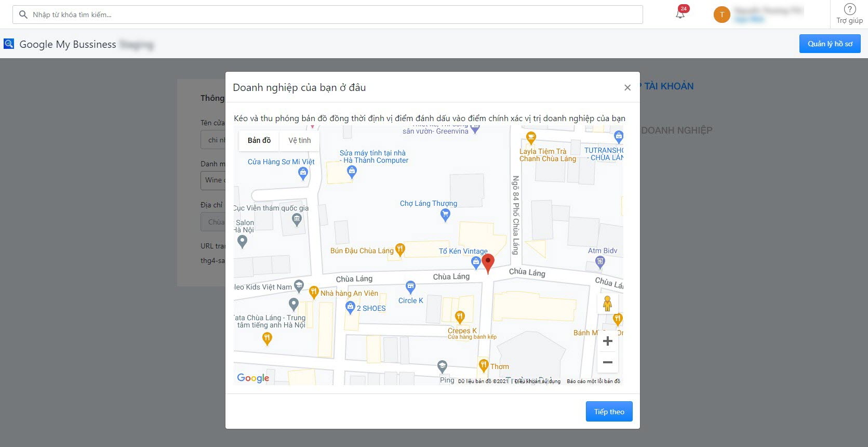Zoom out the map with minus button
The width and height of the screenshot is (868, 447).
tap(608, 362)
